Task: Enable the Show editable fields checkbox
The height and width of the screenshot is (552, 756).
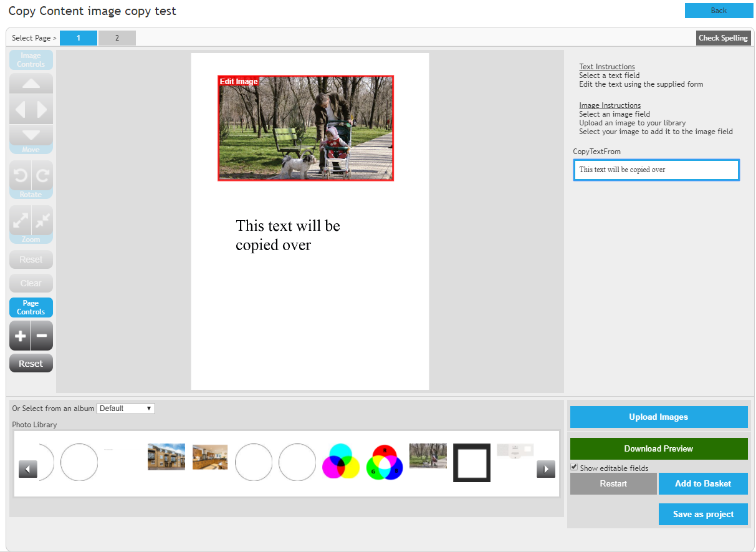Action: (574, 467)
